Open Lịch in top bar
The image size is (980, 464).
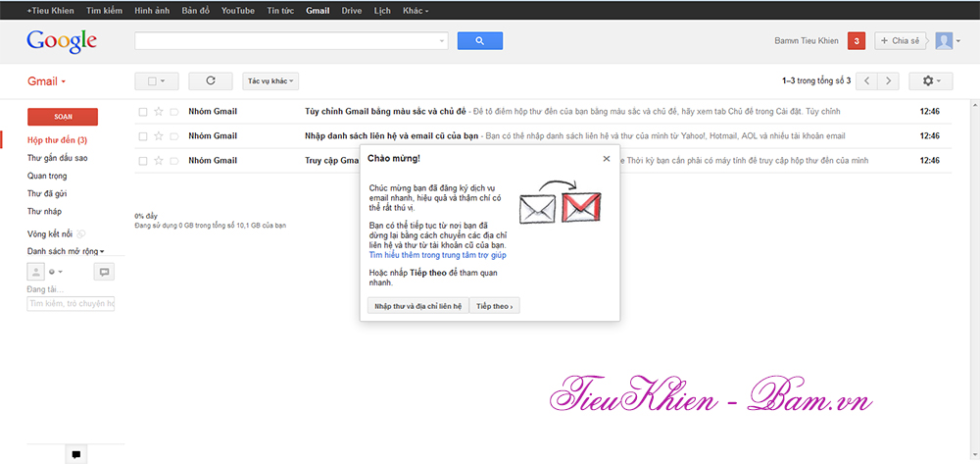pyautogui.click(x=382, y=11)
